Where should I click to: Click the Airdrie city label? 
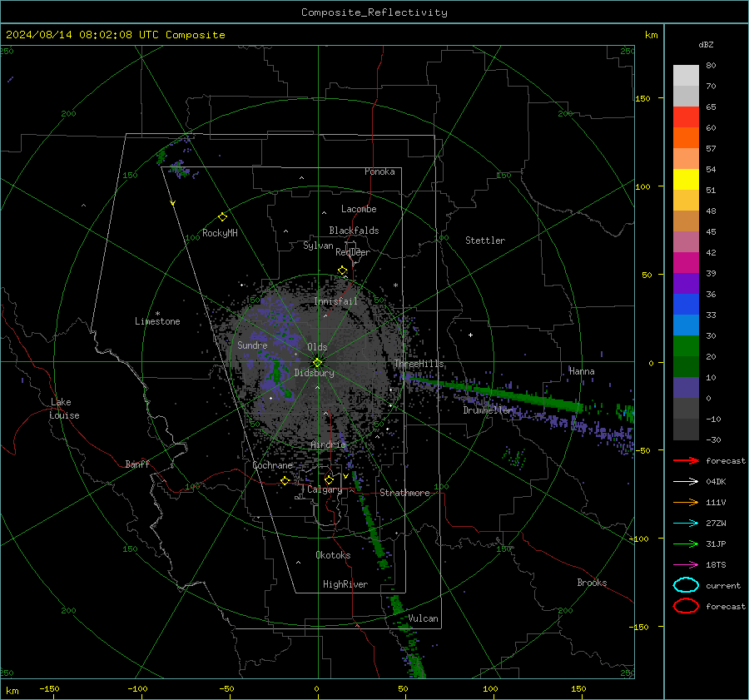[x=328, y=444]
